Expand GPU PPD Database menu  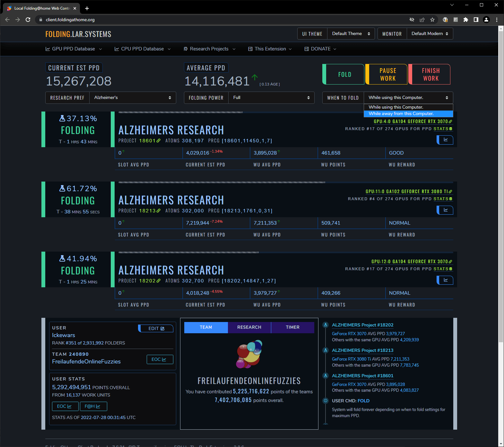click(x=74, y=49)
